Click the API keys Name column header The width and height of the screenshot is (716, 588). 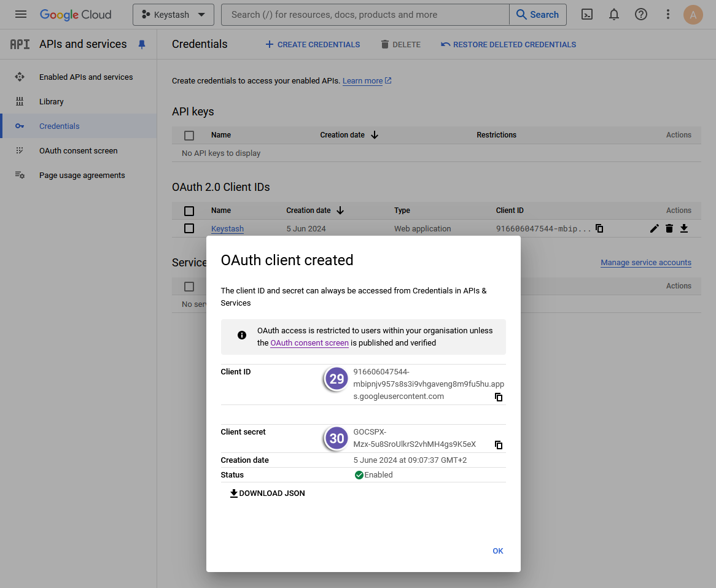coord(221,135)
